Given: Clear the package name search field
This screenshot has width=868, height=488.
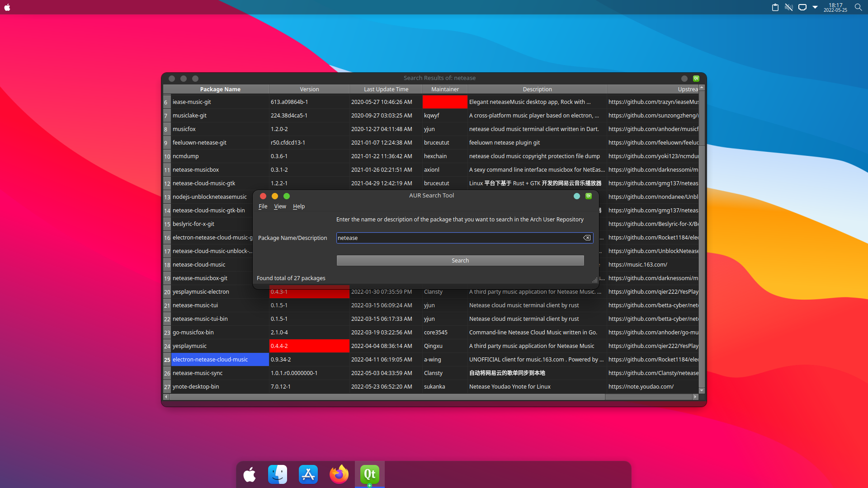Looking at the screenshot, I should pos(587,238).
